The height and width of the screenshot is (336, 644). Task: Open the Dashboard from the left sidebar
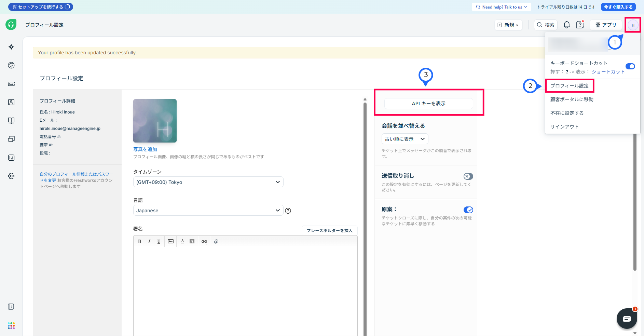(x=11, y=65)
